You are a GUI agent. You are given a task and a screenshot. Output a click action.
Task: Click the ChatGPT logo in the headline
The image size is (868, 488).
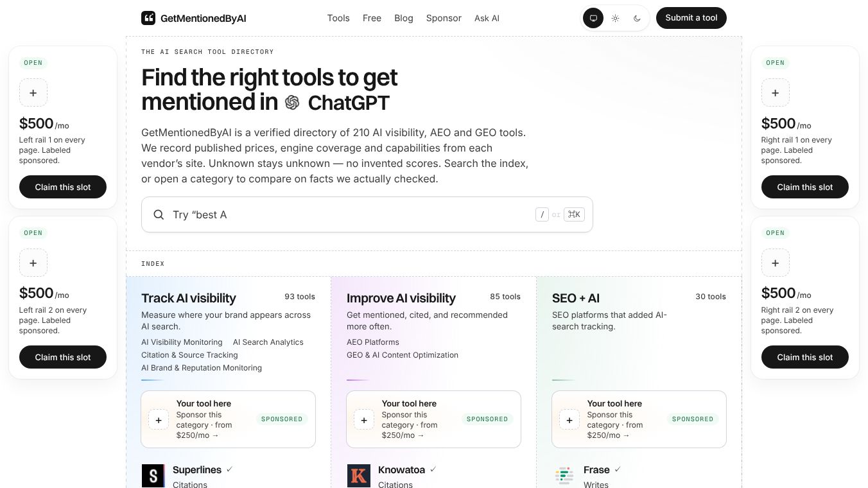coord(292,103)
